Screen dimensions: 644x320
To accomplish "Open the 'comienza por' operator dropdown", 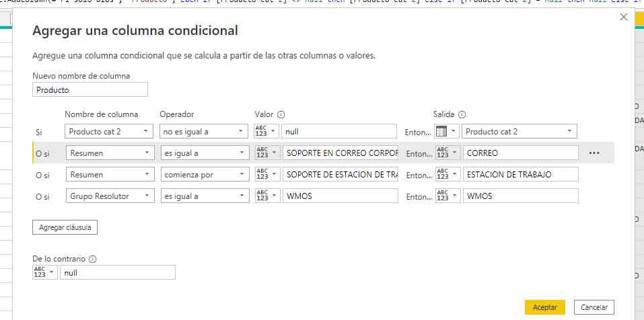I will tap(205, 174).
